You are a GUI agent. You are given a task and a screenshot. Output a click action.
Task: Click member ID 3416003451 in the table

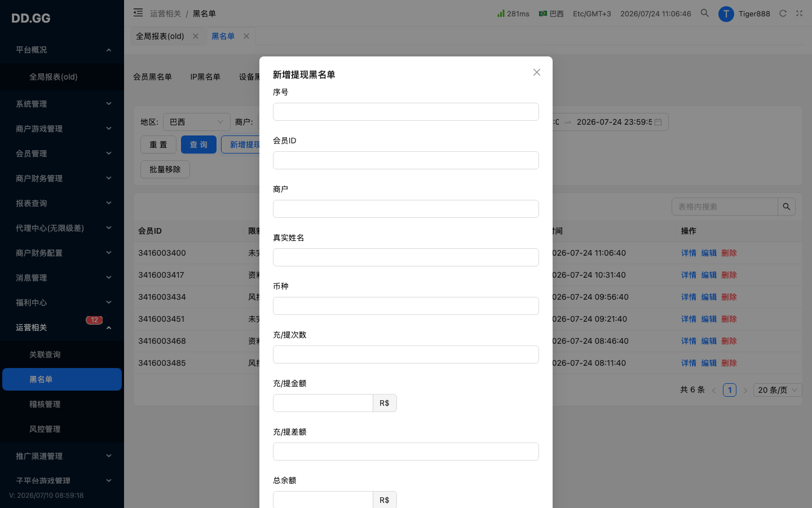162,319
